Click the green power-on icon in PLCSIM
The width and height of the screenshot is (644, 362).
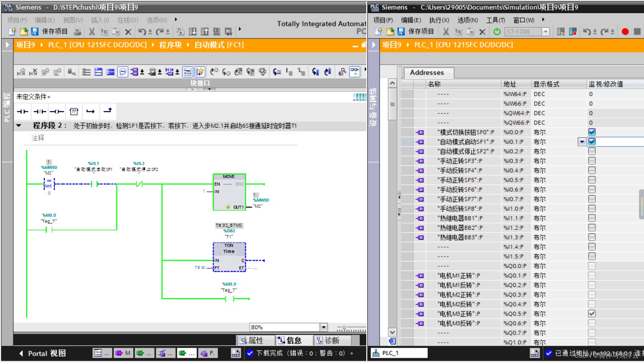497,32
